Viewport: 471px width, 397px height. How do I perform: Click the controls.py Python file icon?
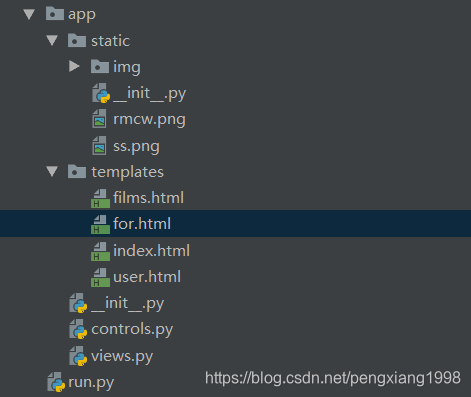pyautogui.click(x=78, y=329)
